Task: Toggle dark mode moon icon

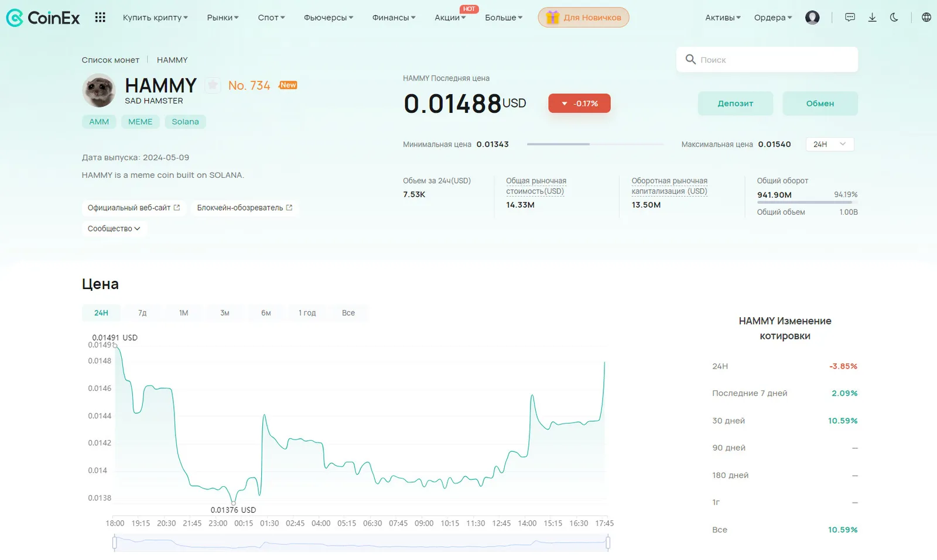Action: [x=894, y=18]
